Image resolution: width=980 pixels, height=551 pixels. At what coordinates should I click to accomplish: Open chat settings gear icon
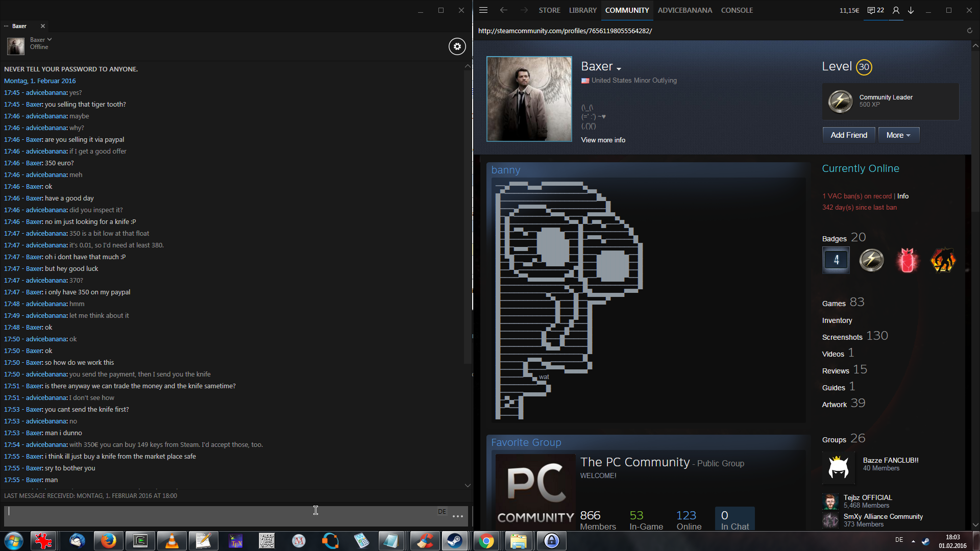pyautogui.click(x=457, y=46)
